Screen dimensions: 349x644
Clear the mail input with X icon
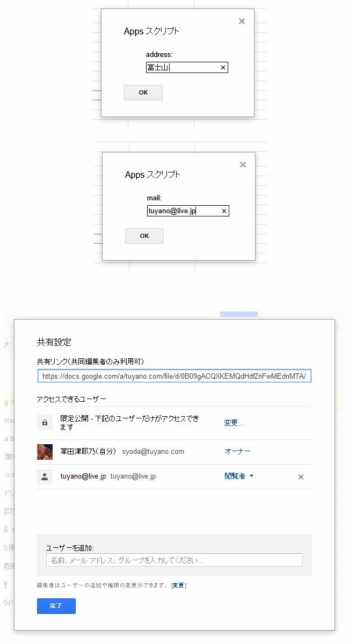tap(224, 211)
